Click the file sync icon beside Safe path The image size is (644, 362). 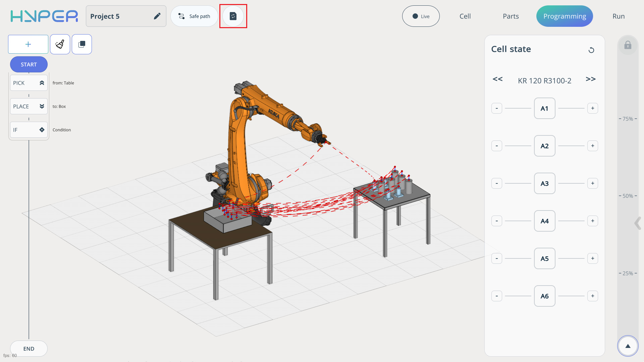(x=233, y=16)
